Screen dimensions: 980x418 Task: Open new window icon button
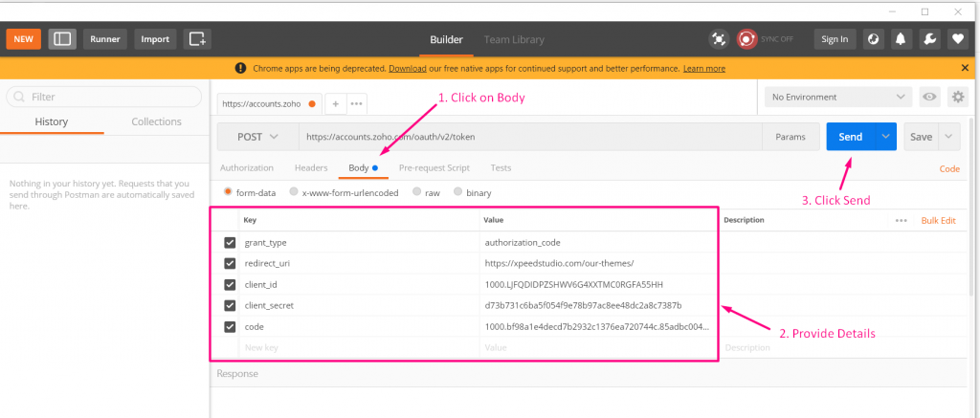[197, 38]
